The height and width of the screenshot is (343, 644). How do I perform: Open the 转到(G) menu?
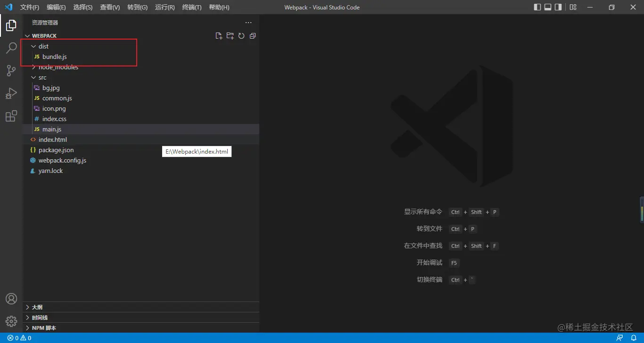click(x=137, y=8)
